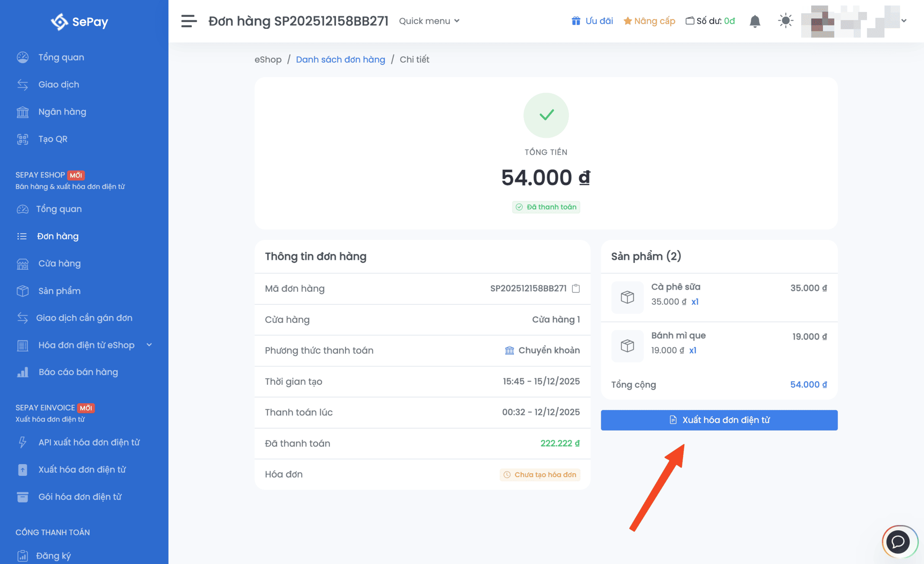Collapse sidebar with hamburger menu icon

coord(189,21)
